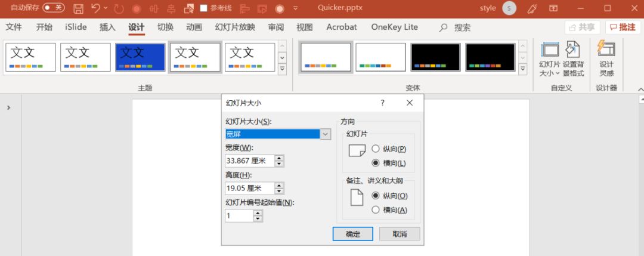Click the pen/lightbulb coming soon icon
This screenshot has width=644, height=256.
(532, 8)
